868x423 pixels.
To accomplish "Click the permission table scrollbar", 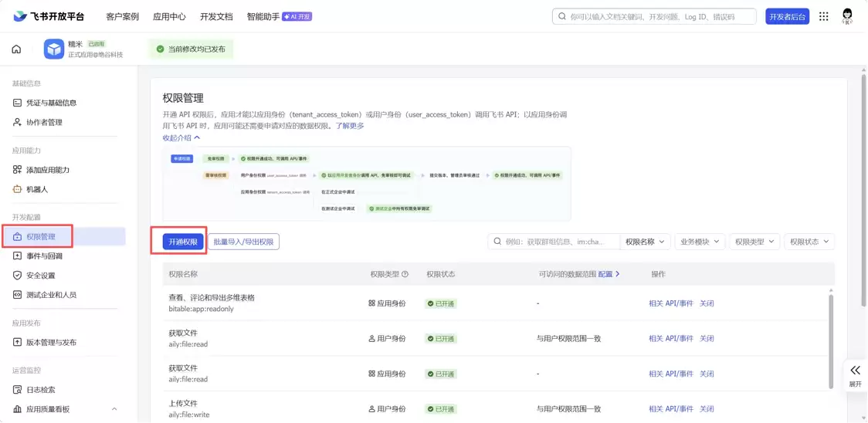I will pyautogui.click(x=830, y=342).
